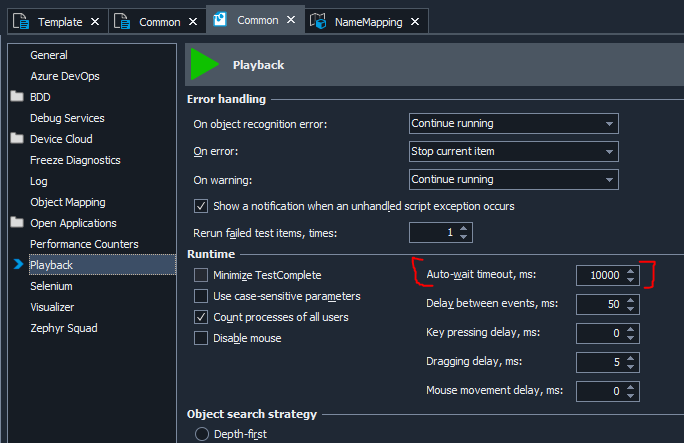This screenshot has height=443, width=684.
Task: Select the Depth-first radio button
Action: pyautogui.click(x=202, y=434)
